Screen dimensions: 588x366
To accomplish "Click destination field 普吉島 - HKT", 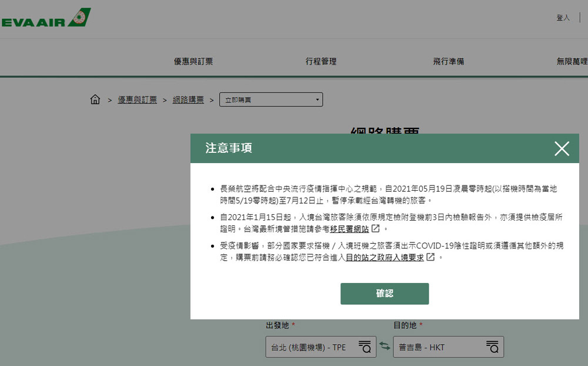I will (448, 347).
